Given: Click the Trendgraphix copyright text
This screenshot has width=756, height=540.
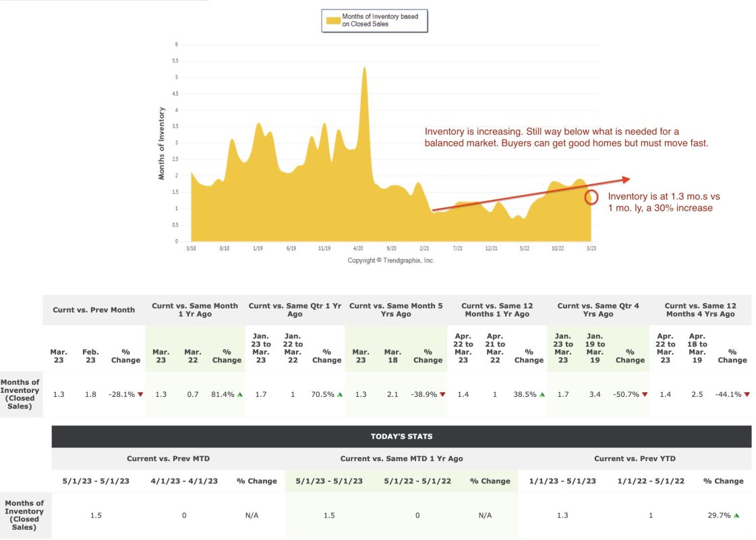Looking at the screenshot, I should (x=391, y=261).
